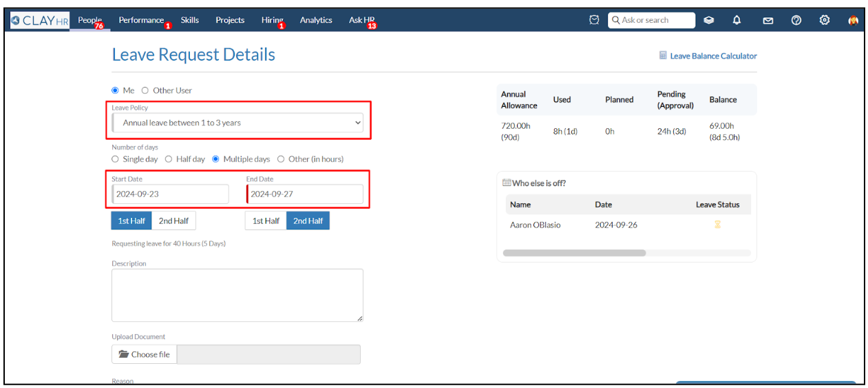Image resolution: width=868 pixels, height=388 pixels.
Task: Open the Projects menu
Action: (x=230, y=21)
